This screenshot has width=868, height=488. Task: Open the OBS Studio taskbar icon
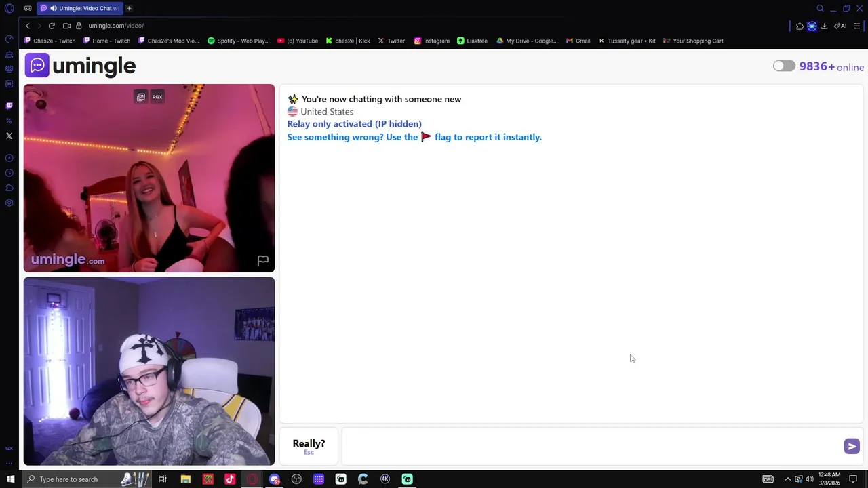[x=296, y=479]
